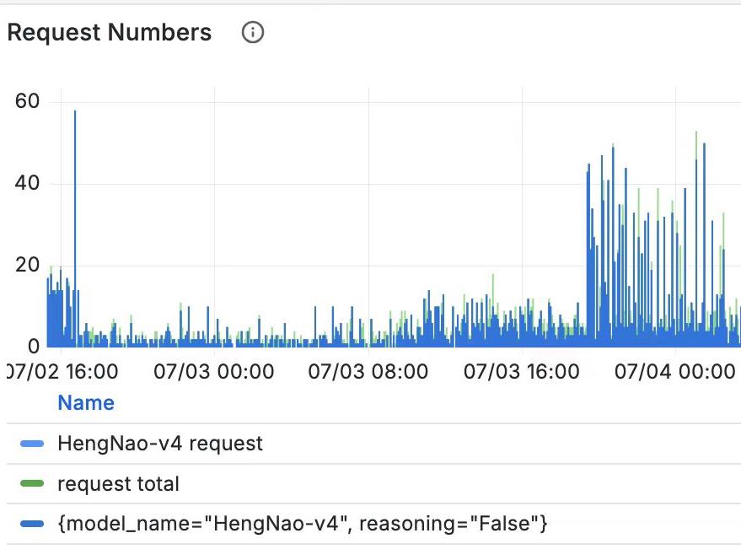The image size is (741, 560).
Task: Click the 07/02 16:00 time axis label
Action: [x=62, y=372]
